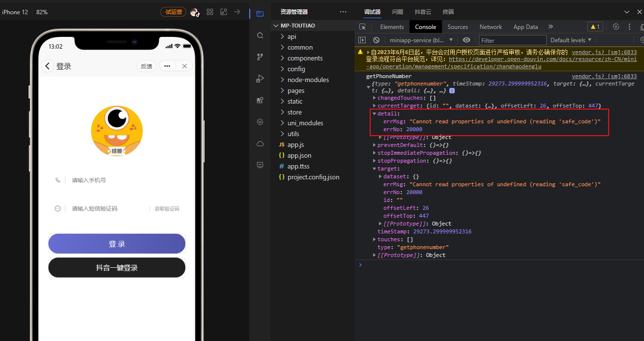
Task: Show more DevTools tabs
Action: tap(551, 27)
